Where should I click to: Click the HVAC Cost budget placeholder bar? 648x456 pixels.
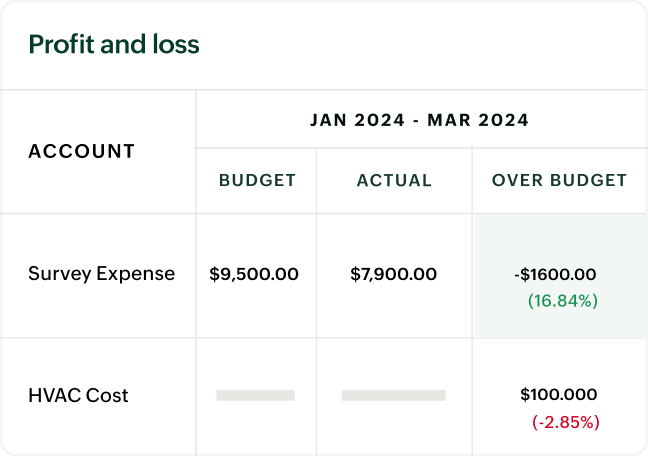pos(255,395)
